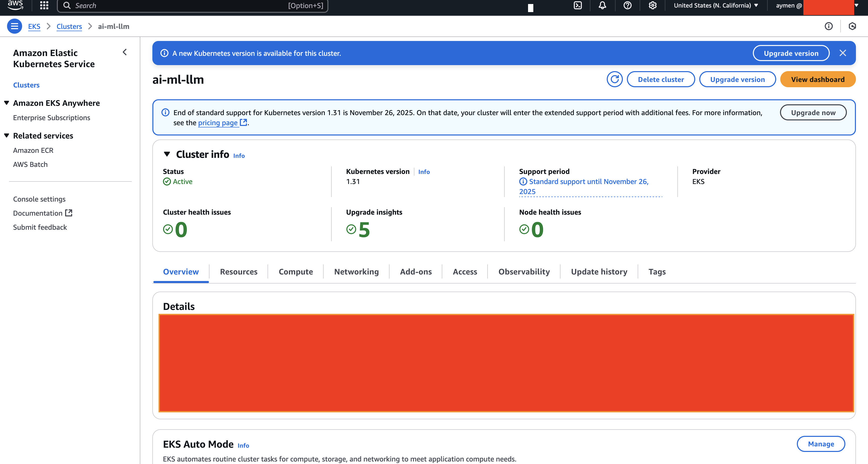Collapse the Amazon EKS sidebar panel
The width and height of the screenshot is (868, 464).
coord(125,52)
